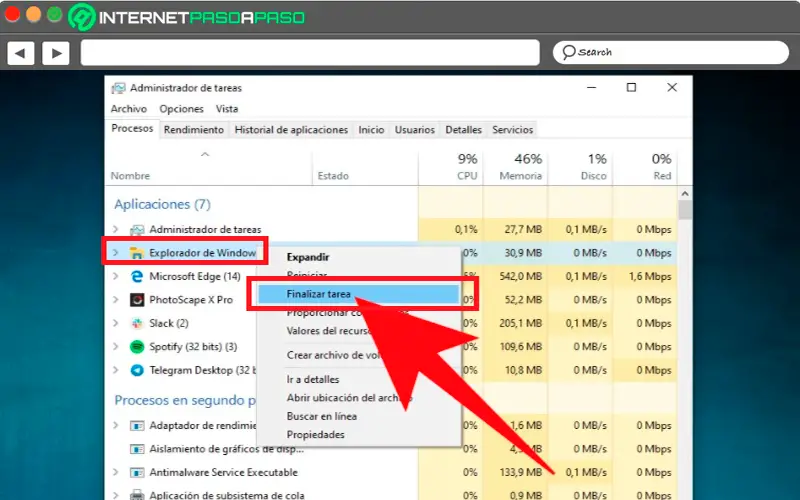Click the Explorador de Windows folder icon
This screenshot has width=800, height=500.
coord(137,253)
